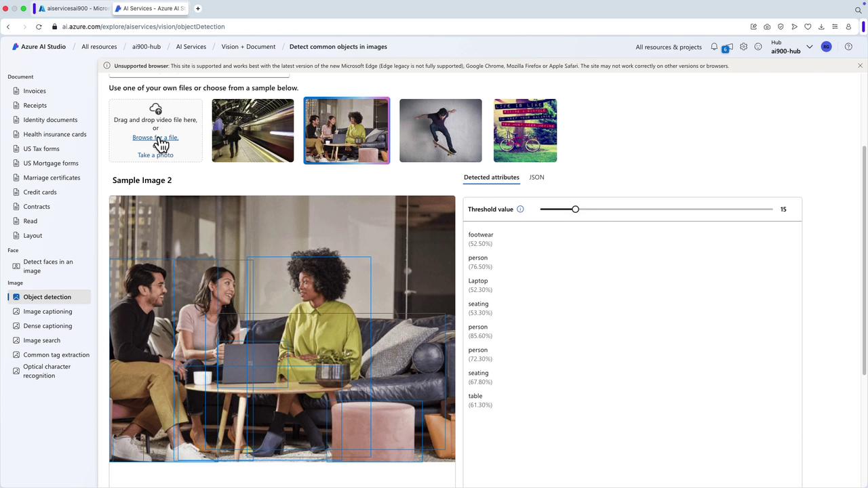Open the RG account avatar

[826, 47]
